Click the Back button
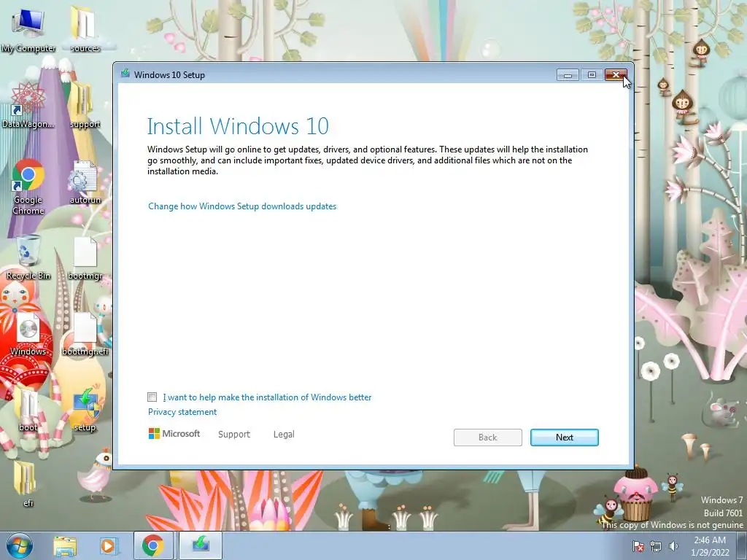The width and height of the screenshot is (747, 560). point(488,437)
